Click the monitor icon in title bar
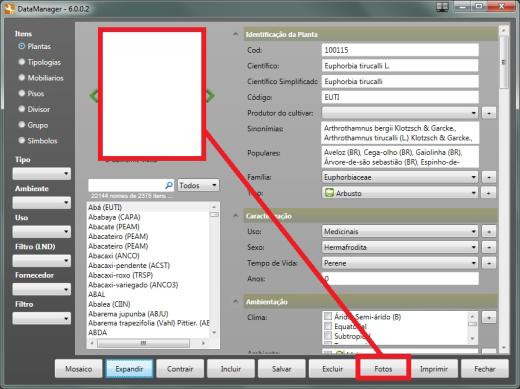This screenshot has height=389, width=520. [x=442, y=7]
